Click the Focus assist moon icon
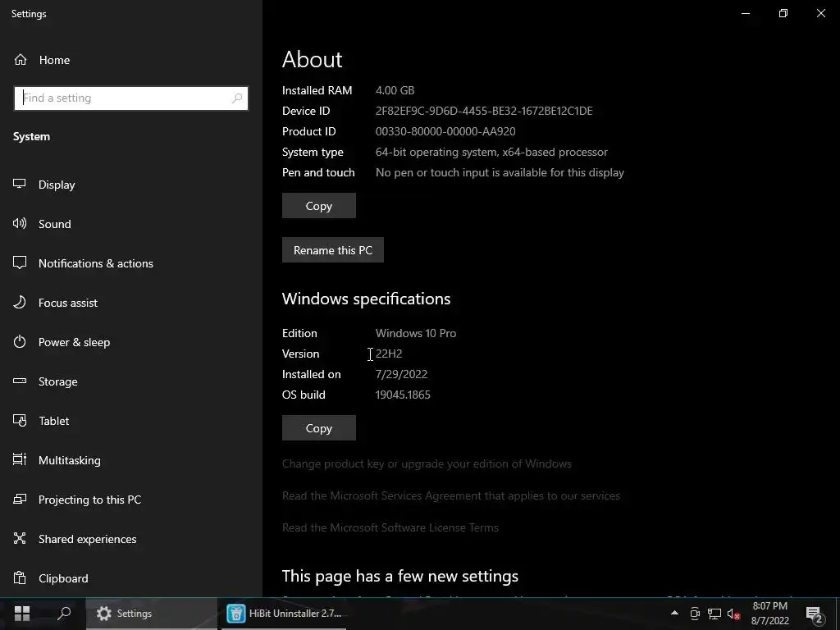The height and width of the screenshot is (630, 840). click(20, 302)
